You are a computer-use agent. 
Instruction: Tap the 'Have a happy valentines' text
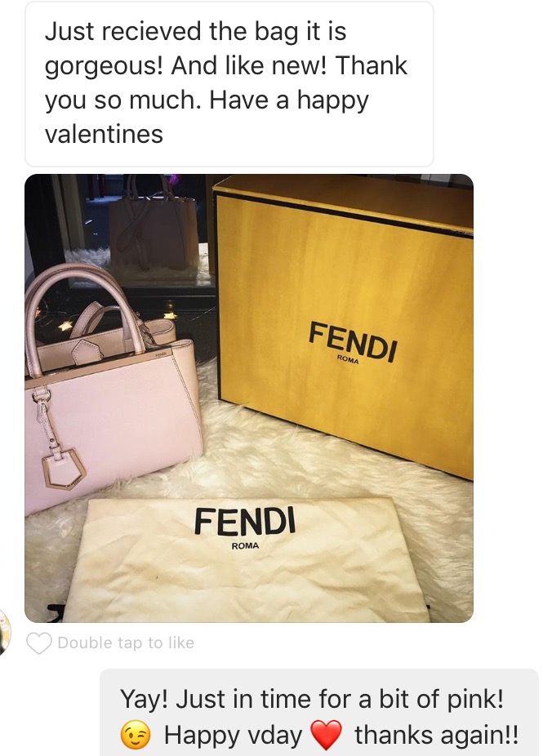pyautogui.click(x=207, y=117)
